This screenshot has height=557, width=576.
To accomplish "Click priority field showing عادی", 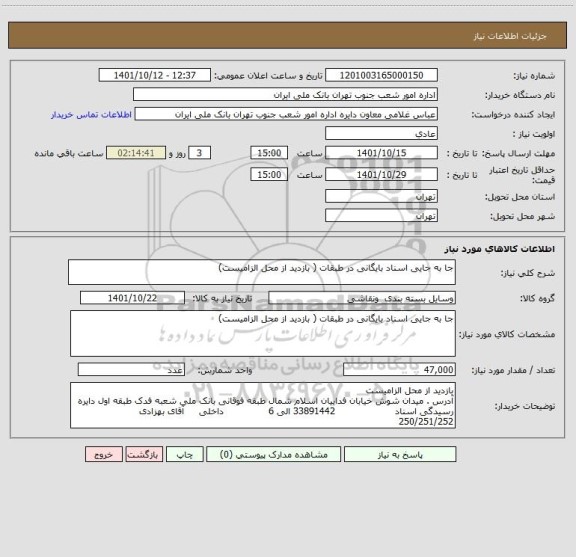I will tap(381, 133).
